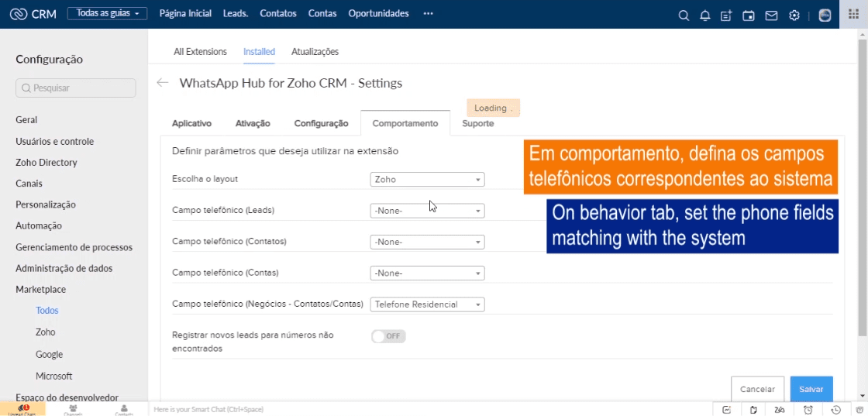Switch to the Suporte tab
Screen dimensions: 868x416
click(477, 123)
